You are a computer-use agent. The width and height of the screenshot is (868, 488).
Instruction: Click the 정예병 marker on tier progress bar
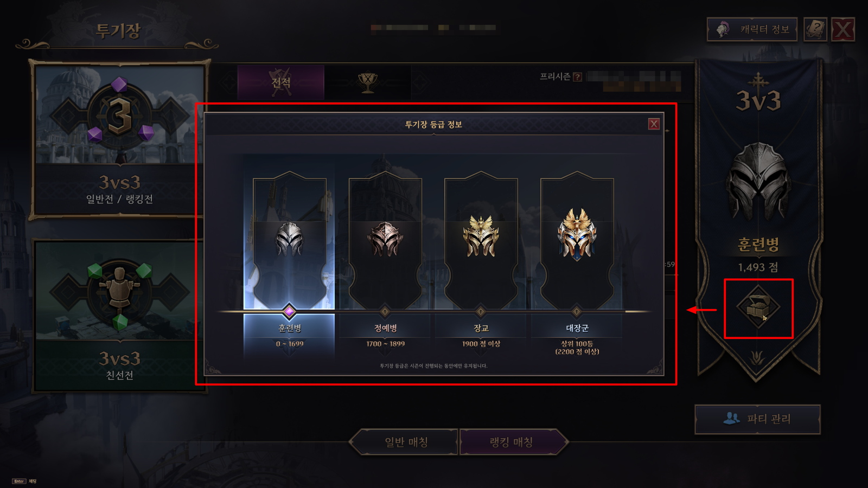[x=385, y=312]
